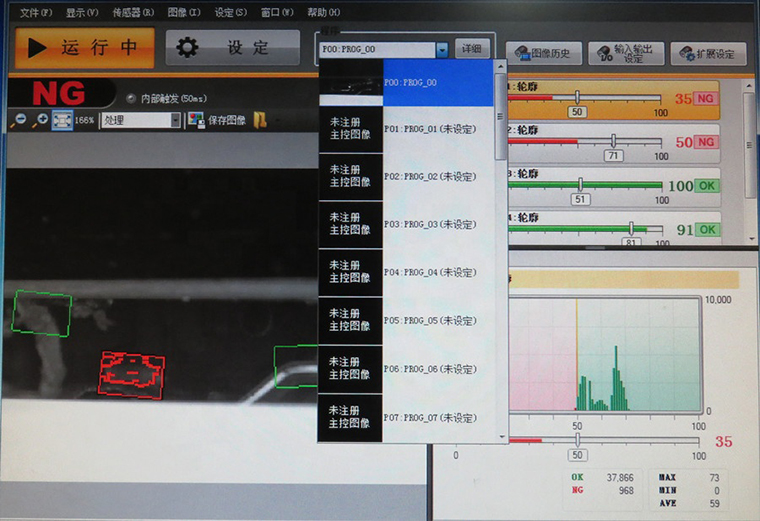Click P01 未注册主控图像 thumbnail
The width and height of the screenshot is (760, 521).
351,129
